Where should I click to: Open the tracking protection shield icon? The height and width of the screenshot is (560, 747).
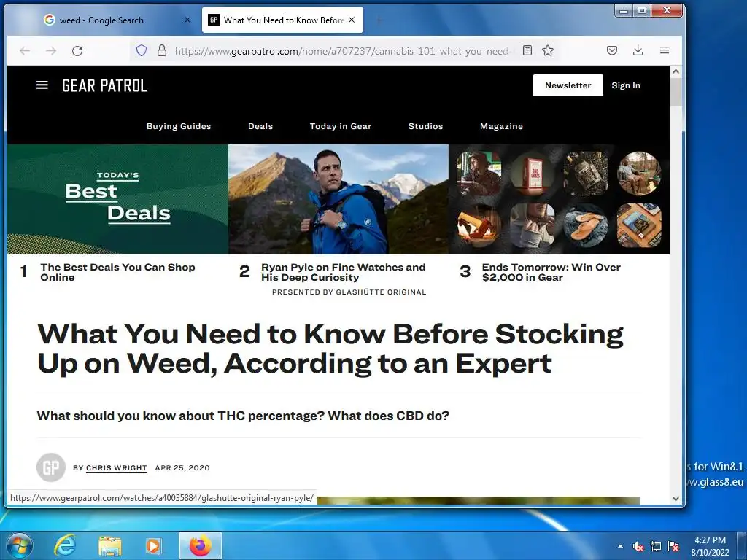coord(142,50)
